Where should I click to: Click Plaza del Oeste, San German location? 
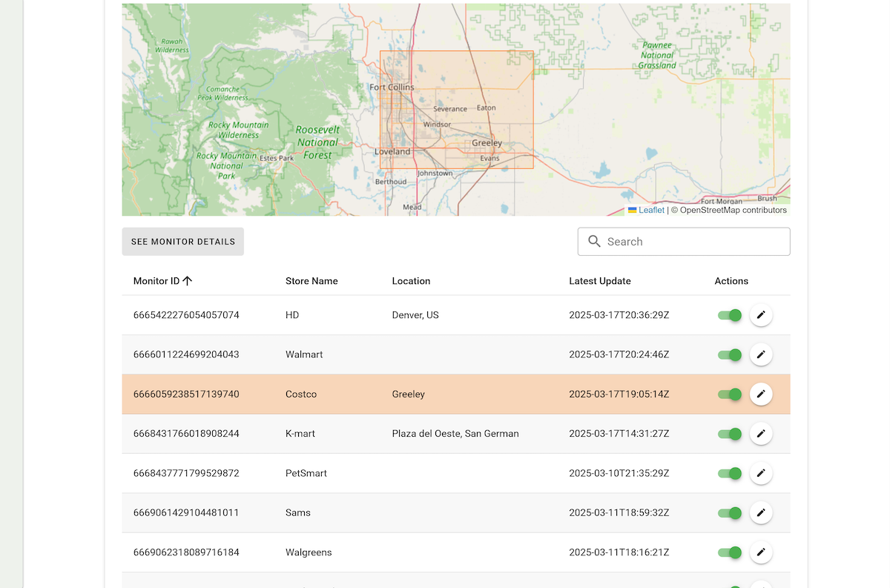tap(455, 434)
